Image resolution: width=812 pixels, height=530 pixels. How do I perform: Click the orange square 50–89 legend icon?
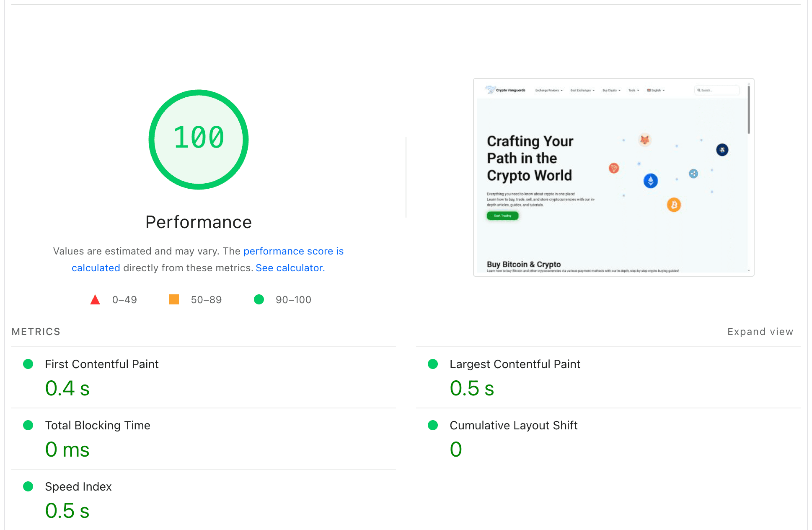[174, 299]
